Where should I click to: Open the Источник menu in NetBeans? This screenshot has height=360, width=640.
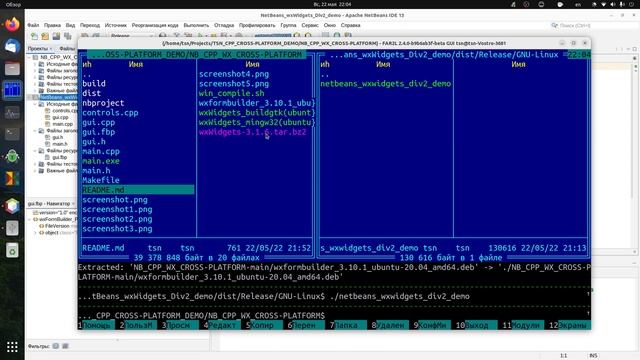coord(116,25)
